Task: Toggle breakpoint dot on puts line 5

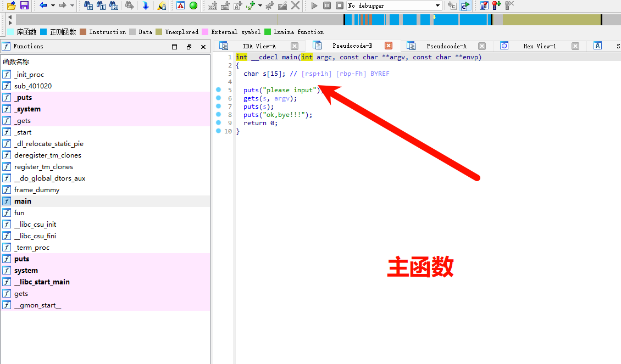Action: (218, 90)
